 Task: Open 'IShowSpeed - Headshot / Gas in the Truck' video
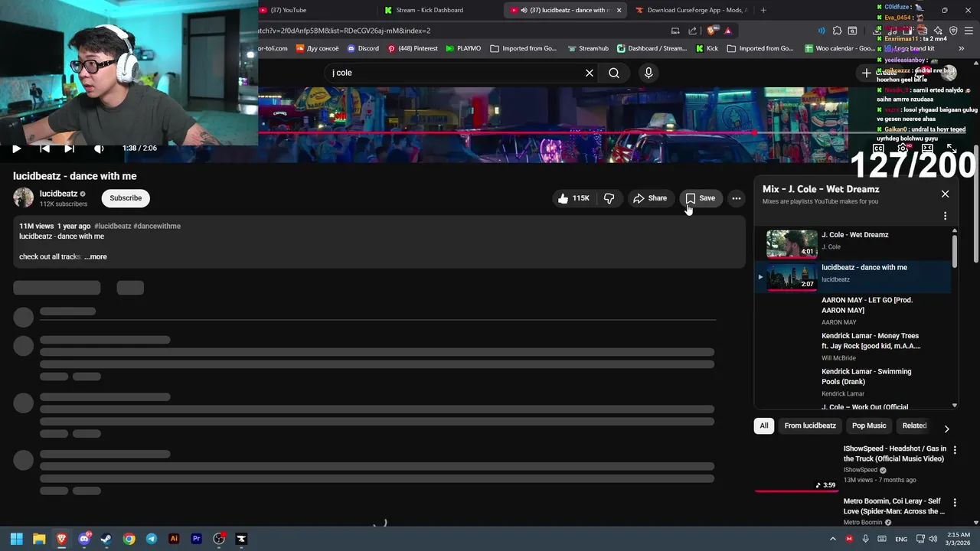[x=894, y=454]
